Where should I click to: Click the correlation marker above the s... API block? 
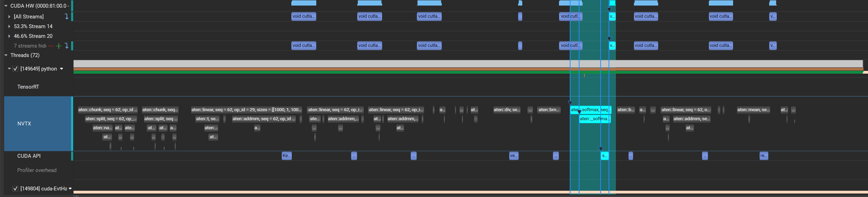pos(601,149)
